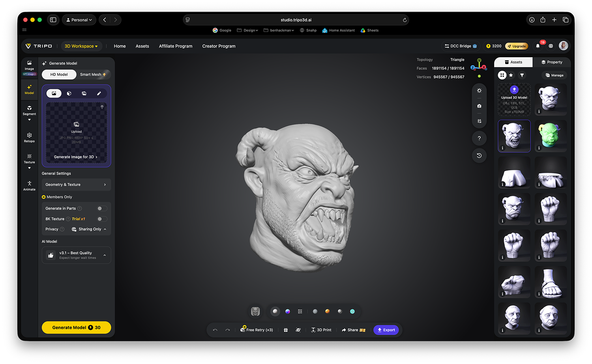Click the undo arrow in bottom toolbar
Screen dimensions: 592x364
click(215, 330)
